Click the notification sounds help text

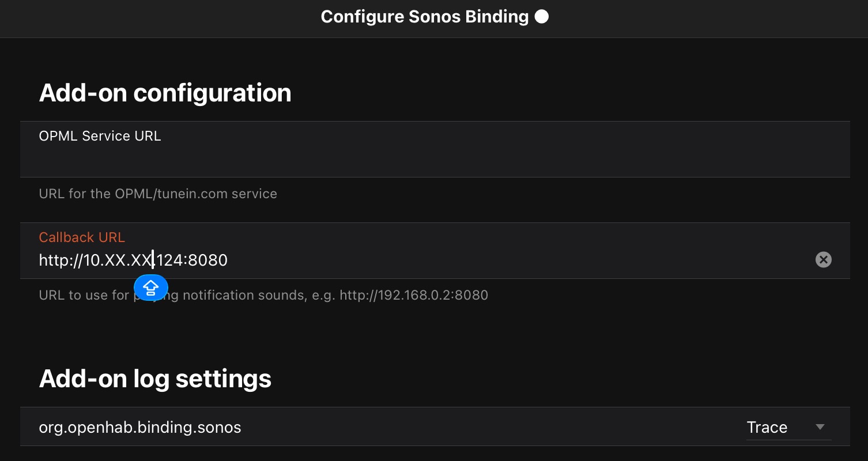[x=263, y=295]
